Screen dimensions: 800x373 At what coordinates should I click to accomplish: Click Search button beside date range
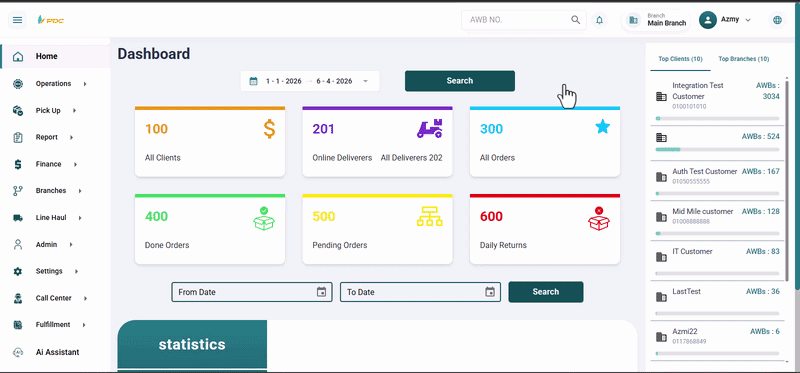pyautogui.click(x=460, y=81)
